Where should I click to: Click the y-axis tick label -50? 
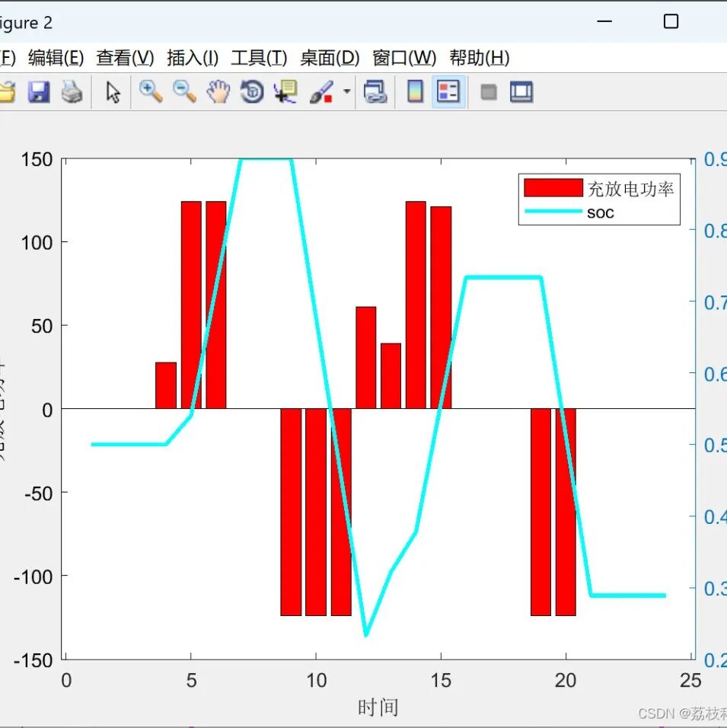pyautogui.click(x=39, y=493)
